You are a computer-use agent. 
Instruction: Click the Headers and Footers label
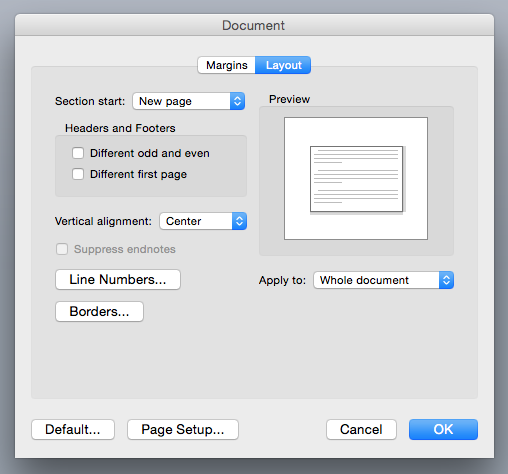120,128
